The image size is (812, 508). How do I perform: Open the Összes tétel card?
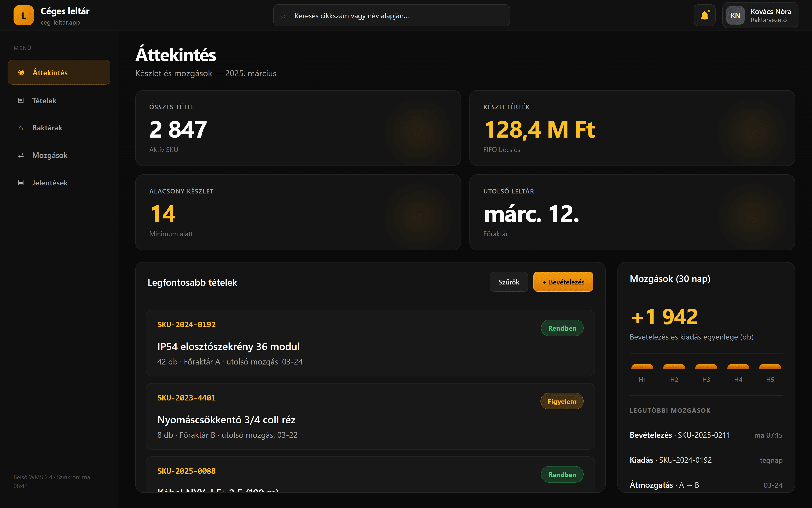pos(298,128)
